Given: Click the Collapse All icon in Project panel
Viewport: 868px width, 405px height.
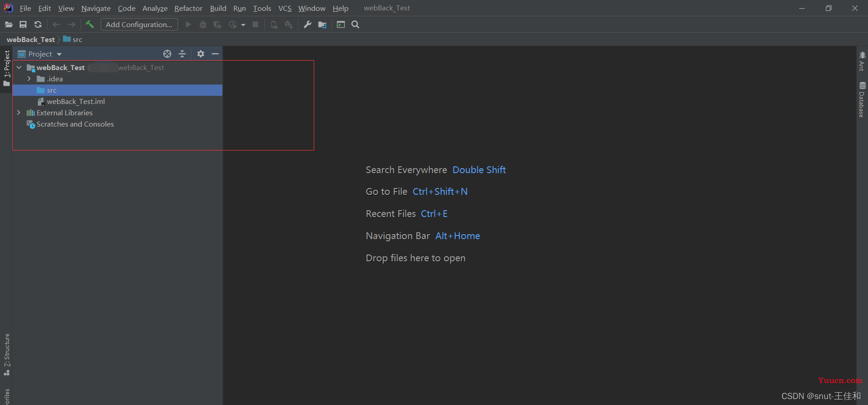Looking at the screenshot, I should tap(182, 54).
